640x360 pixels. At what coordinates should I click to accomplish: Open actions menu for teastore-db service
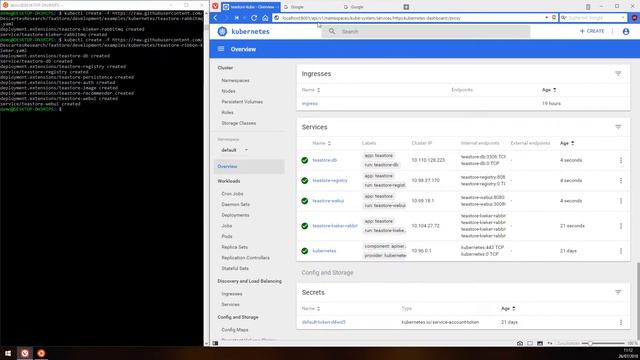(621, 160)
